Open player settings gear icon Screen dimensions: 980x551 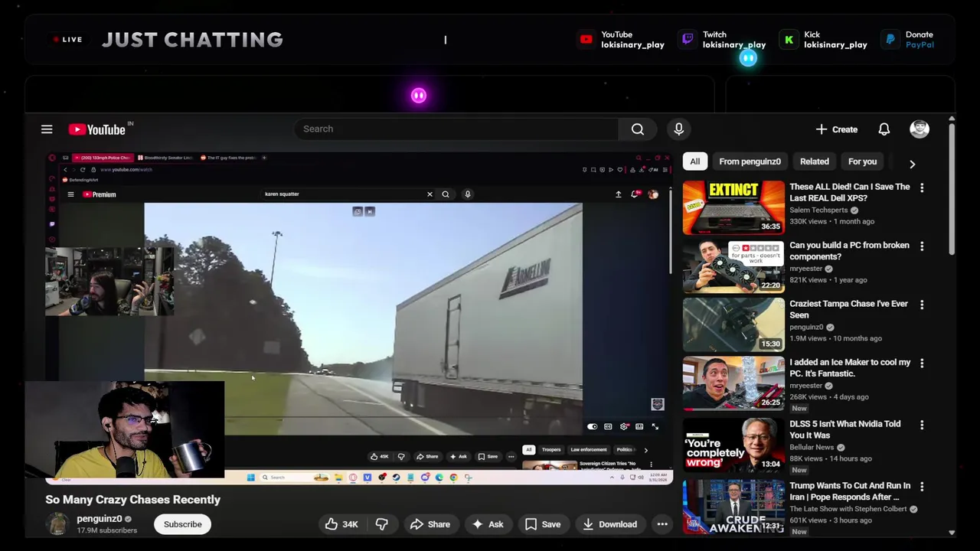click(624, 427)
